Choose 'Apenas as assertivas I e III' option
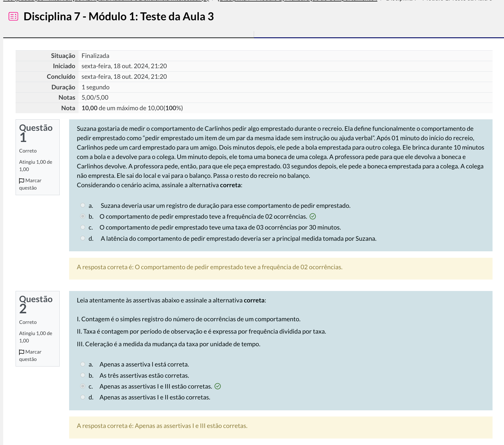Image resolution: width=504 pixels, height=445 pixels. point(83,386)
